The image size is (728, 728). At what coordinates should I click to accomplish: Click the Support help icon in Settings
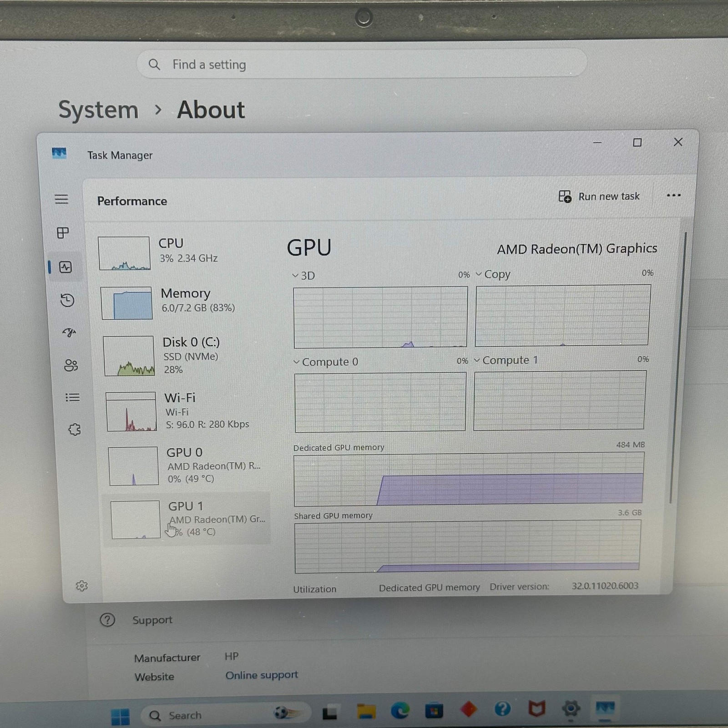107,620
